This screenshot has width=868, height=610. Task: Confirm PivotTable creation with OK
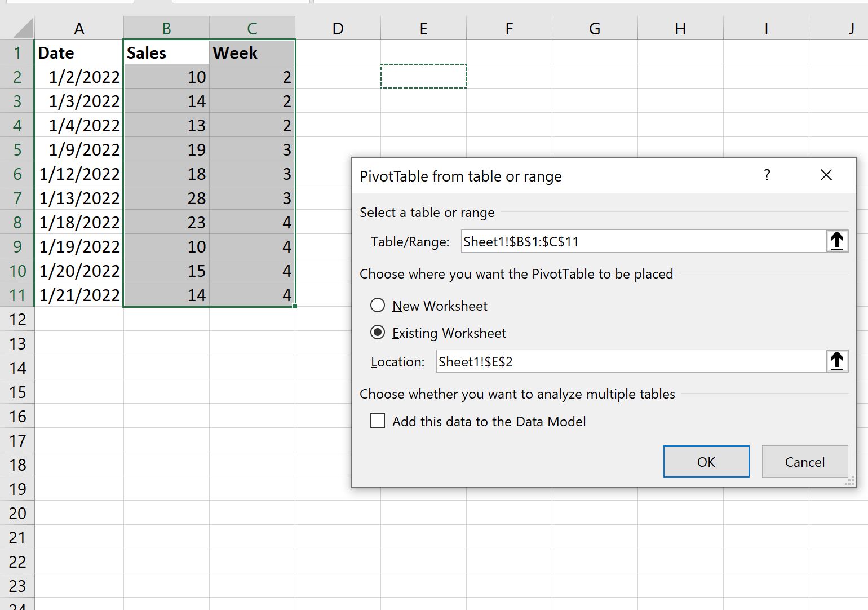[x=706, y=461]
